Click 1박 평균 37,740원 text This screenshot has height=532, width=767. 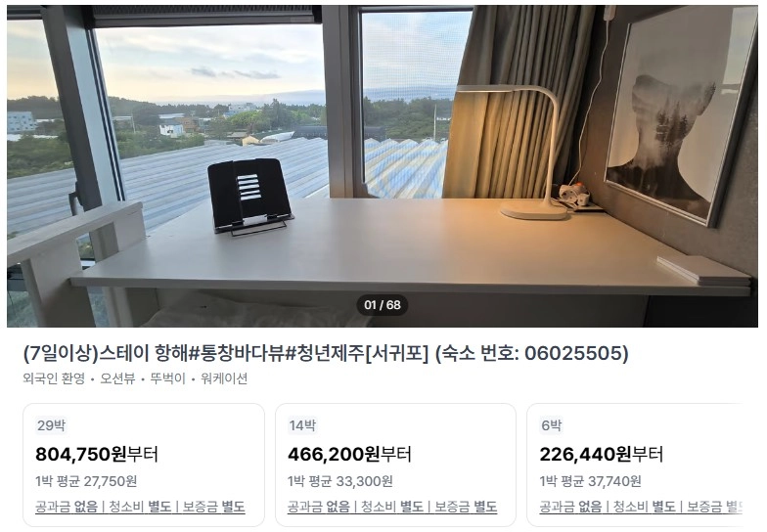(x=590, y=481)
